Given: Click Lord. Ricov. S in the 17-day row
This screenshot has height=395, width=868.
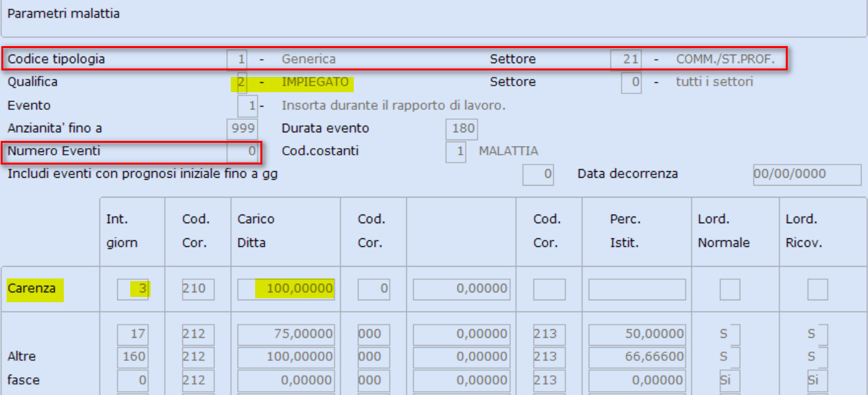Looking at the screenshot, I should point(817,334).
